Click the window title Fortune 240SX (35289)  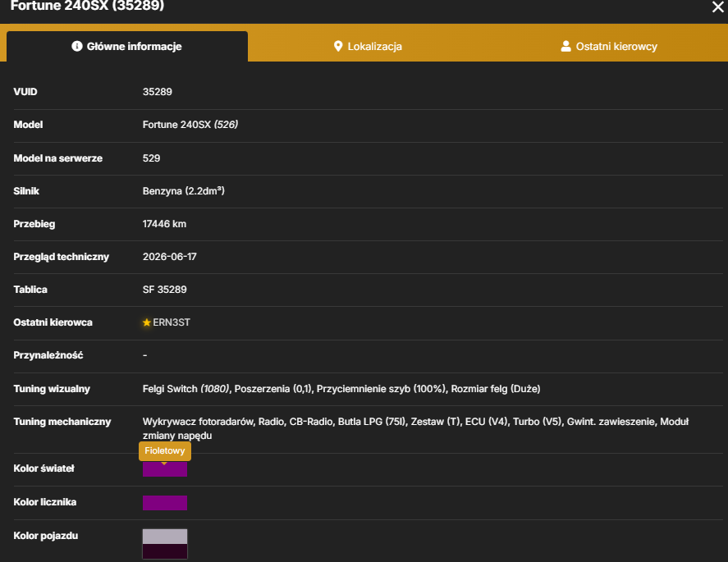tap(87, 6)
